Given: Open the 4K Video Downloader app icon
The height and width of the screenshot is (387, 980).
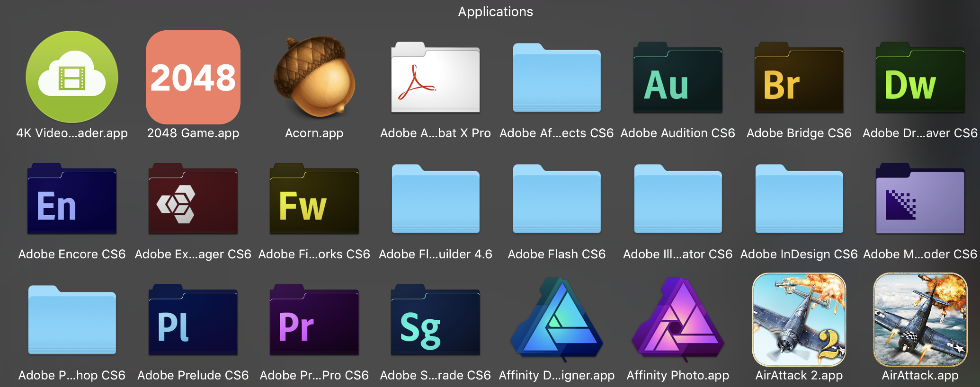Looking at the screenshot, I should tap(72, 77).
